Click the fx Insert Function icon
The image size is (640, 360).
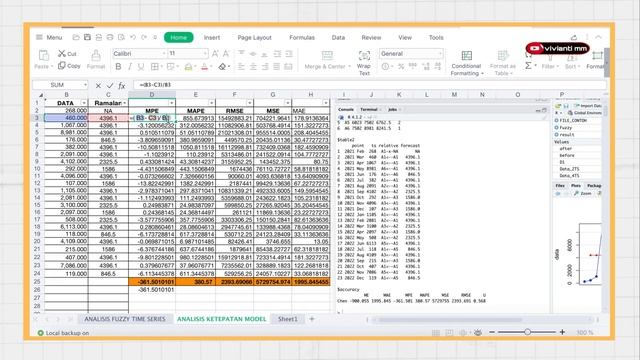122,85
